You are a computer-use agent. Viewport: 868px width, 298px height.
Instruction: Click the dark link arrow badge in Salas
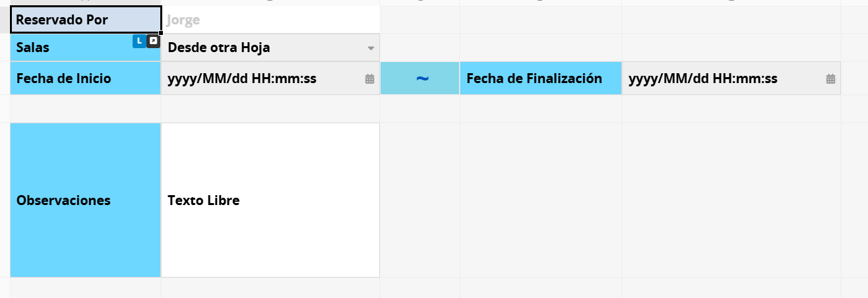point(153,42)
